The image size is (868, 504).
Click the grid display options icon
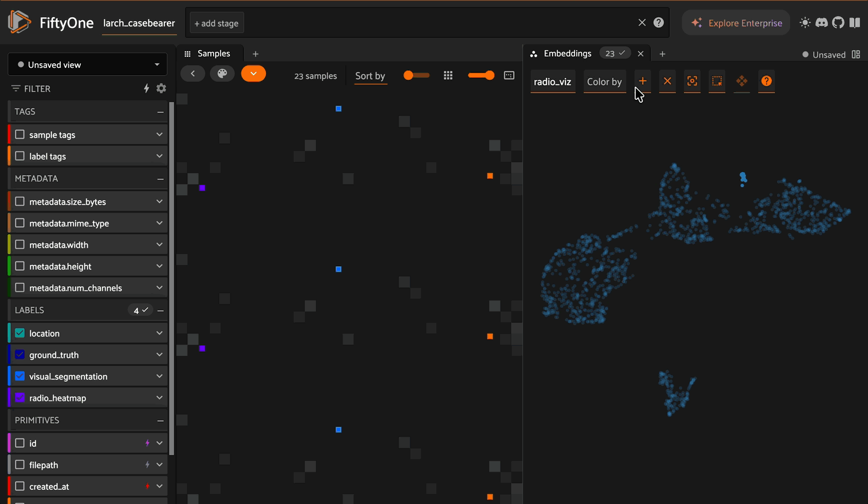(448, 76)
